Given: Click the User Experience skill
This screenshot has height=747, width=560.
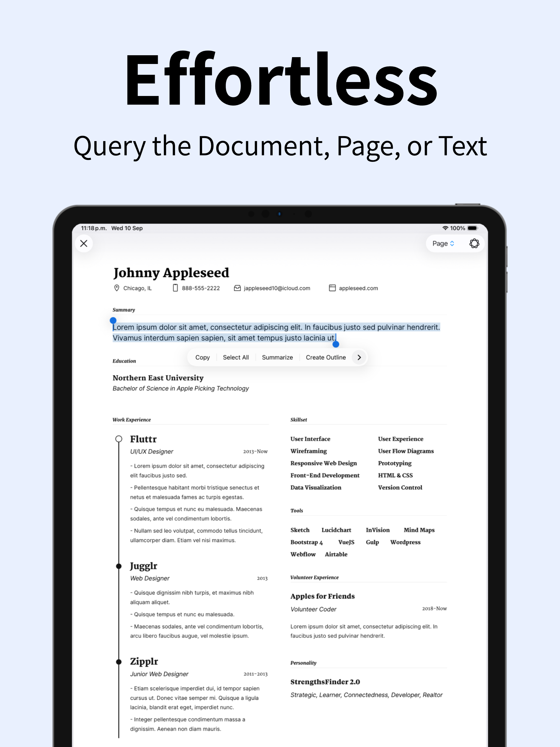Looking at the screenshot, I should point(401,439).
